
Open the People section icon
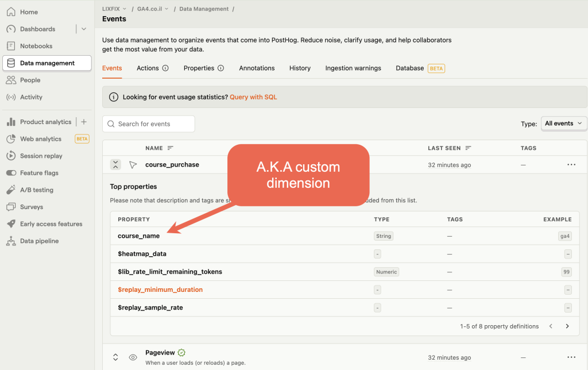11,80
